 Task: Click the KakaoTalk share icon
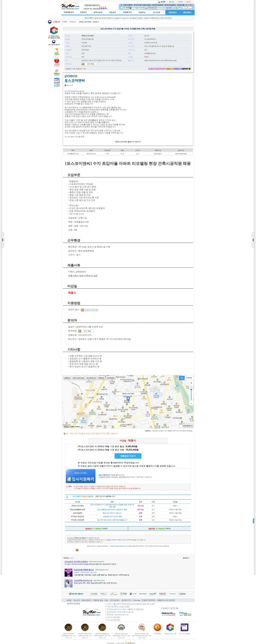190,69
